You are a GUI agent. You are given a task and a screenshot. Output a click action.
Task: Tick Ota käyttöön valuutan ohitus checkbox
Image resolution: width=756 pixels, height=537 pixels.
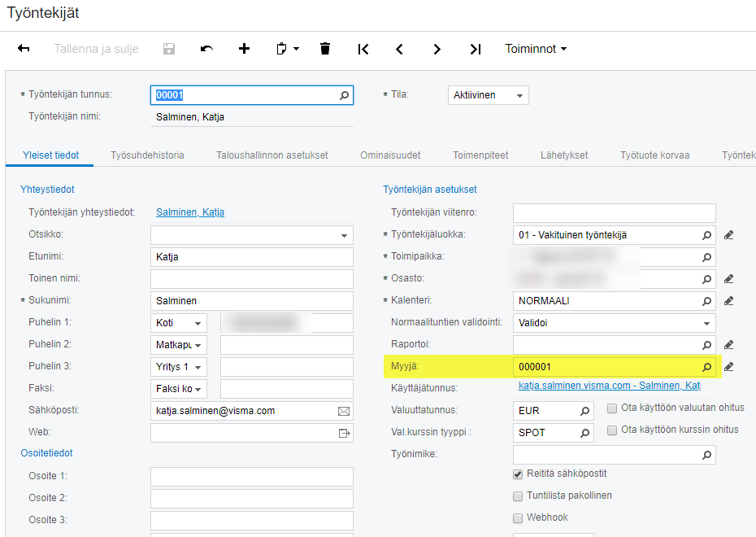[612, 408]
